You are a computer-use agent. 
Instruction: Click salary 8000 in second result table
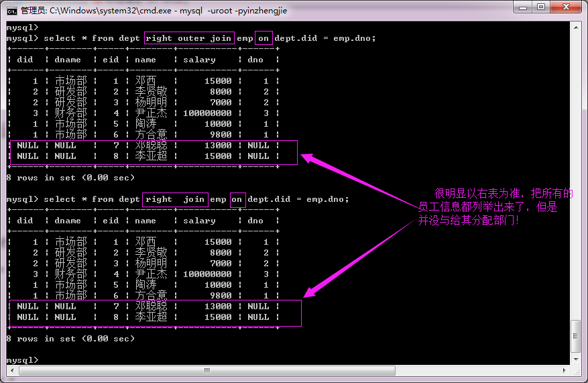[221, 252]
